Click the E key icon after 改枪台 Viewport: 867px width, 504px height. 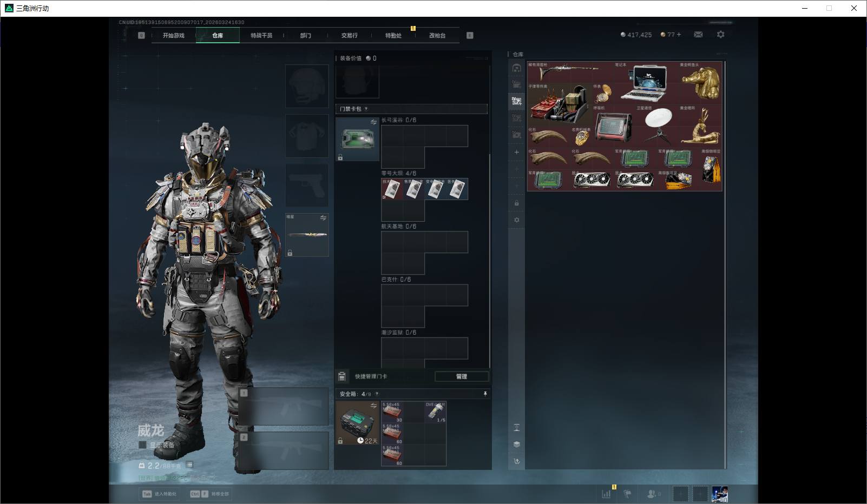tap(470, 35)
